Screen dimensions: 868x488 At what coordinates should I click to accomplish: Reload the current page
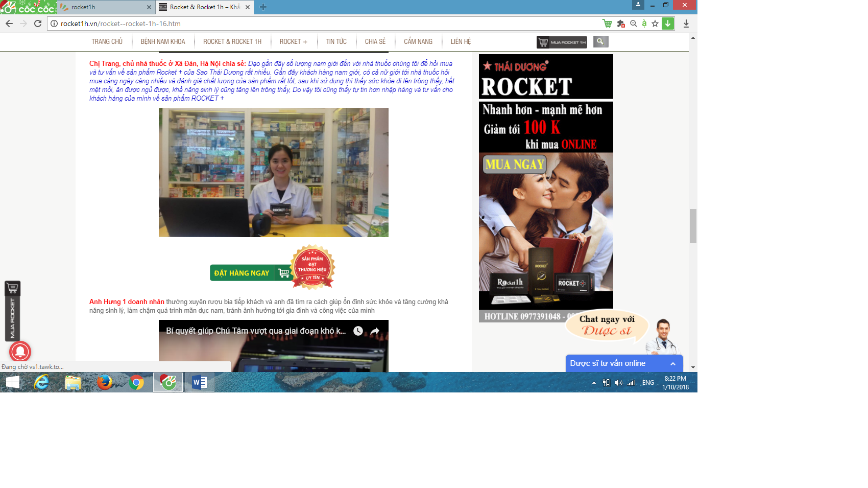pos(38,24)
